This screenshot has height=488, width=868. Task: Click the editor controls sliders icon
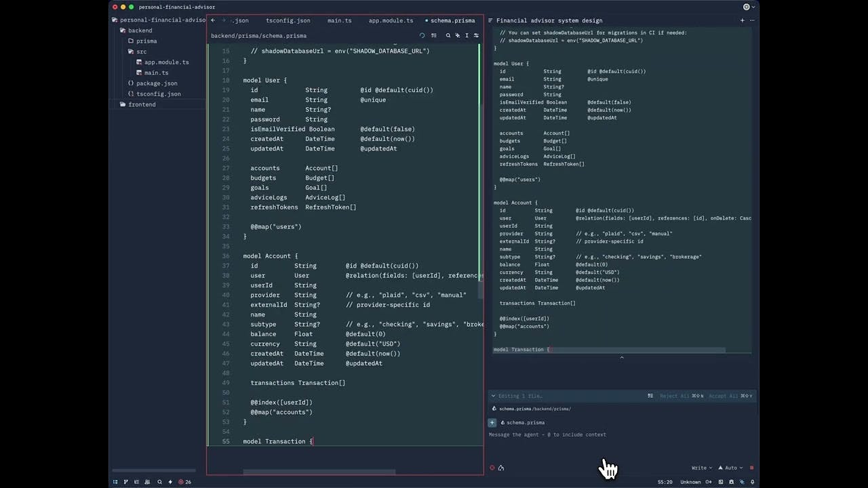click(476, 35)
